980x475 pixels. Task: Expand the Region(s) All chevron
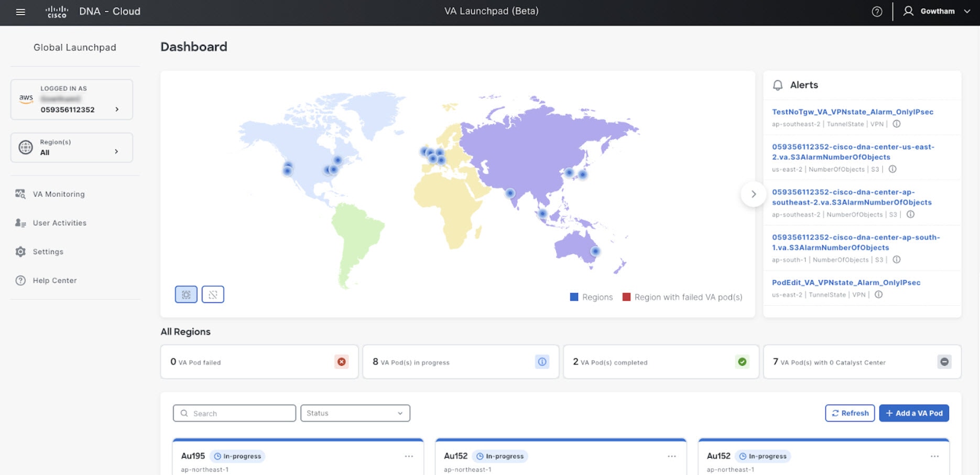[116, 152]
